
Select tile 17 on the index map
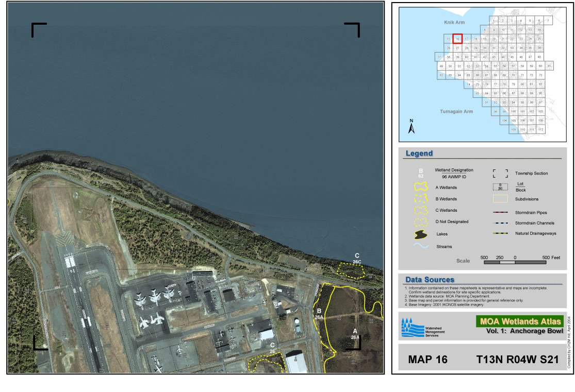467,39
